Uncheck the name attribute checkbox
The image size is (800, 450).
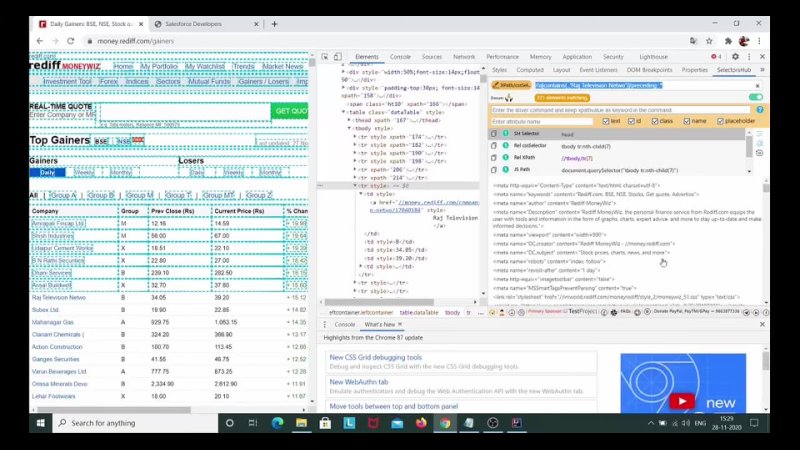(x=687, y=121)
